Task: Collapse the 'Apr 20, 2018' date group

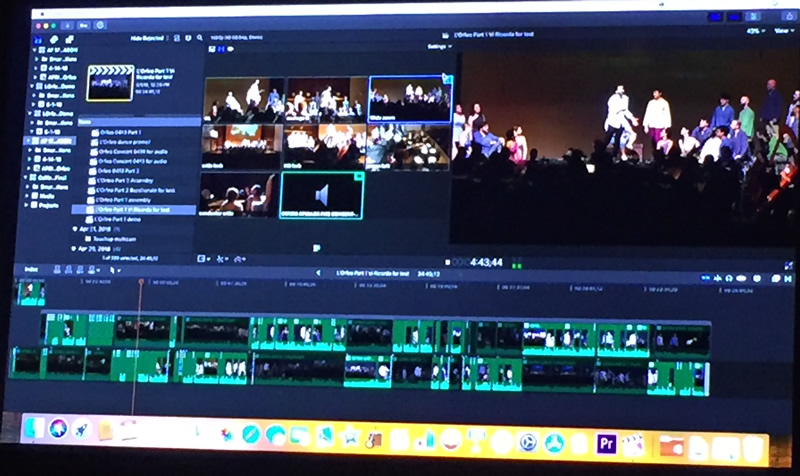Action: pos(73,248)
